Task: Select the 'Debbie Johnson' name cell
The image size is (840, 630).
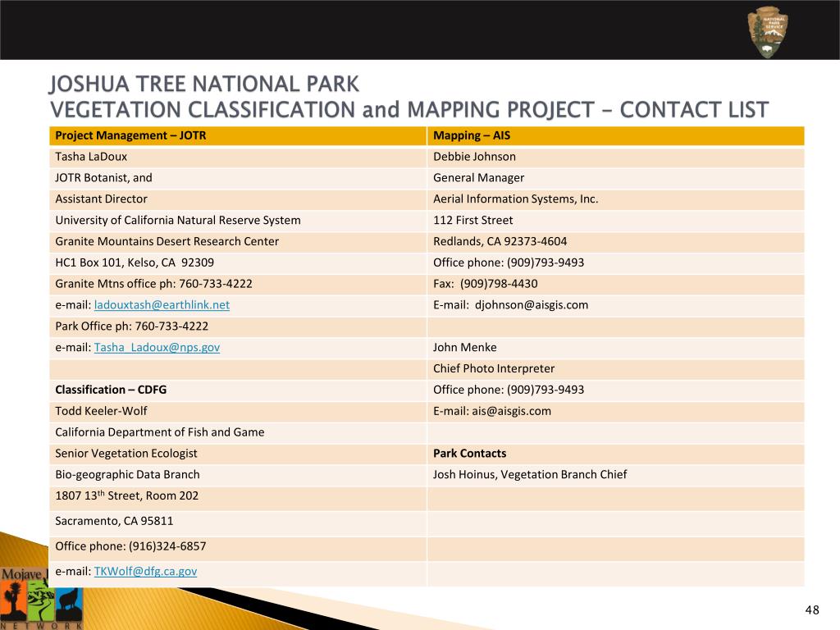Action: 615,157
